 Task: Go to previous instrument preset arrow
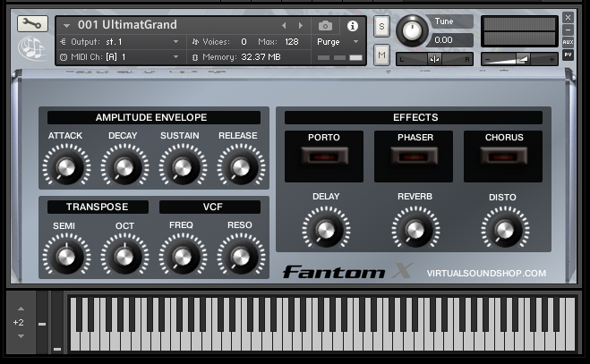click(285, 26)
